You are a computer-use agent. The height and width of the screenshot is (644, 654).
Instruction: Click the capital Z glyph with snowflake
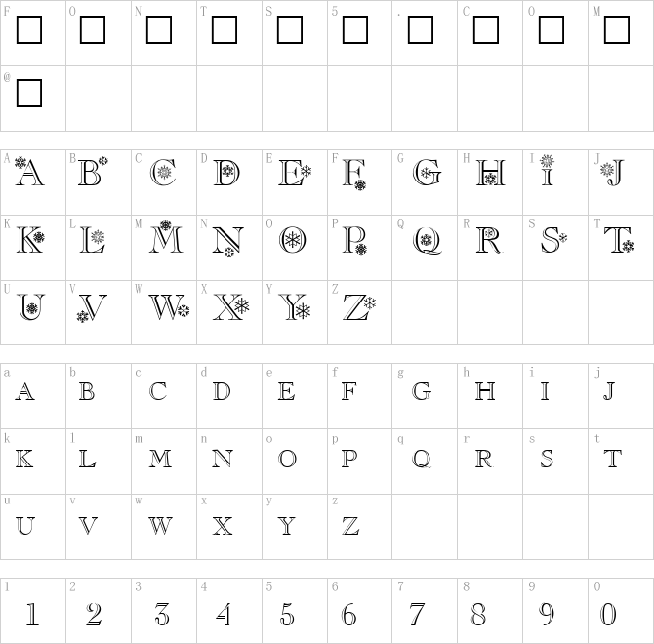356,308
